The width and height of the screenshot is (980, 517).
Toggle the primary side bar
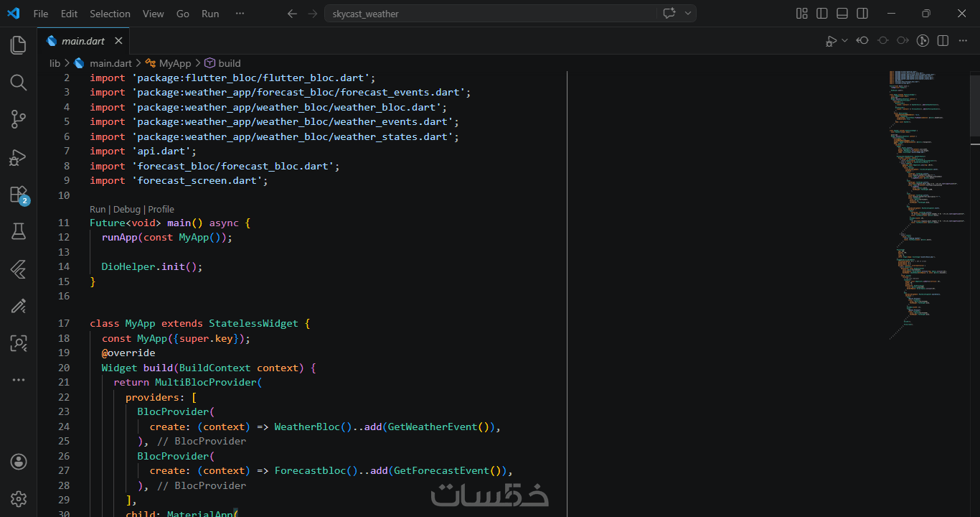822,14
